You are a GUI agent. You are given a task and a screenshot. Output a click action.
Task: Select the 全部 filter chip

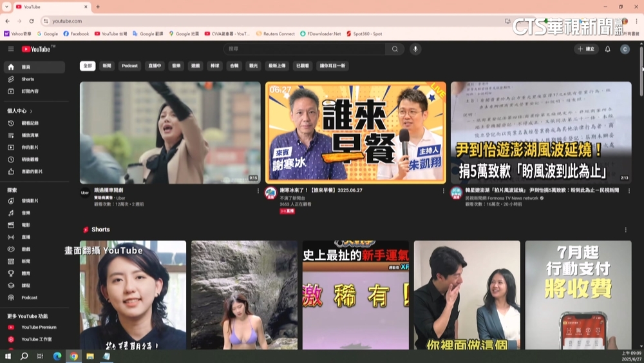tap(88, 66)
